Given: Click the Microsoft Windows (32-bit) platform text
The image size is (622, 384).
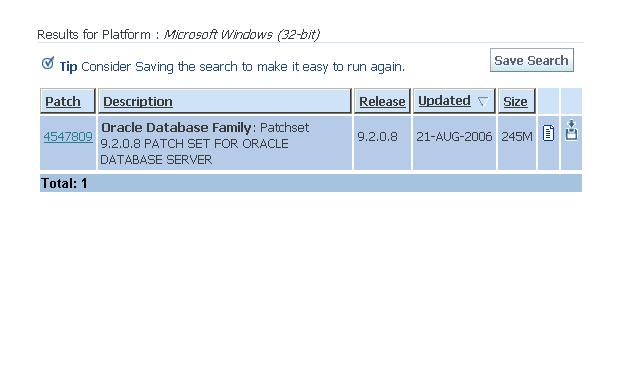Looking at the screenshot, I should [242, 35].
